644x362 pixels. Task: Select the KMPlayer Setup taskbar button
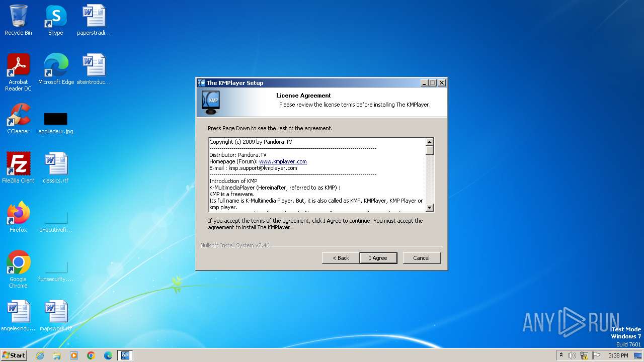point(125,355)
